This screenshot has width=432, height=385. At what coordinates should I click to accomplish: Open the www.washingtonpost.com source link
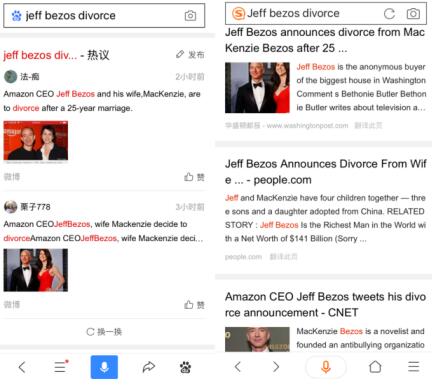pyautogui.click(x=307, y=126)
